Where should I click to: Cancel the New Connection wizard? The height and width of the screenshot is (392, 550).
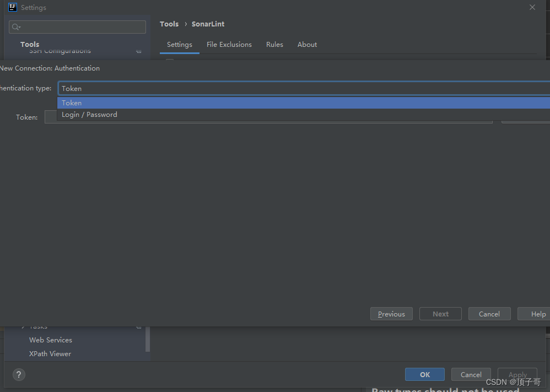click(x=489, y=314)
